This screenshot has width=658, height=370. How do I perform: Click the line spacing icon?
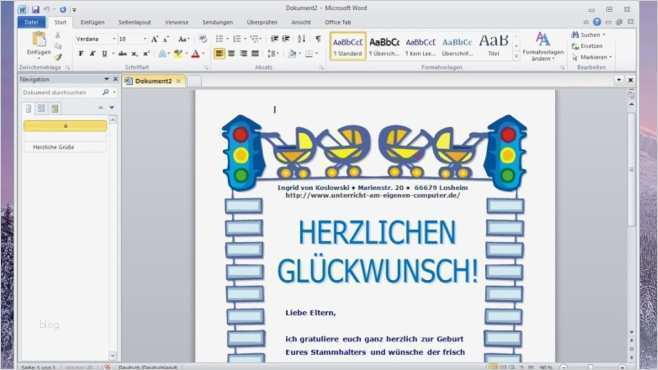click(x=272, y=54)
